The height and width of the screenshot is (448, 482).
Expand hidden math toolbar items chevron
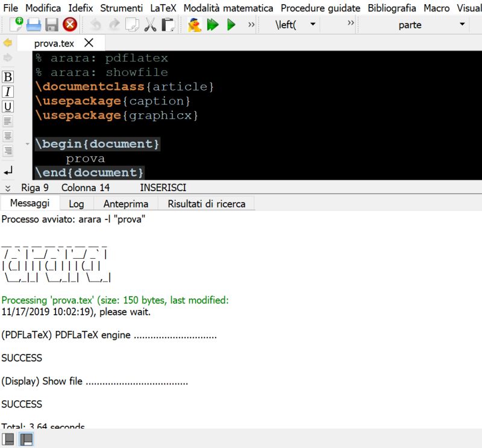tap(351, 23)
